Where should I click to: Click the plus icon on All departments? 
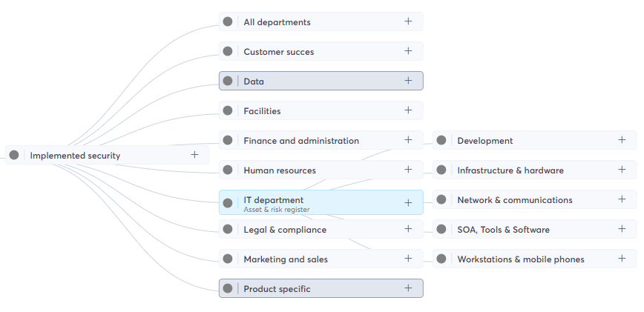tap(408, 21)
